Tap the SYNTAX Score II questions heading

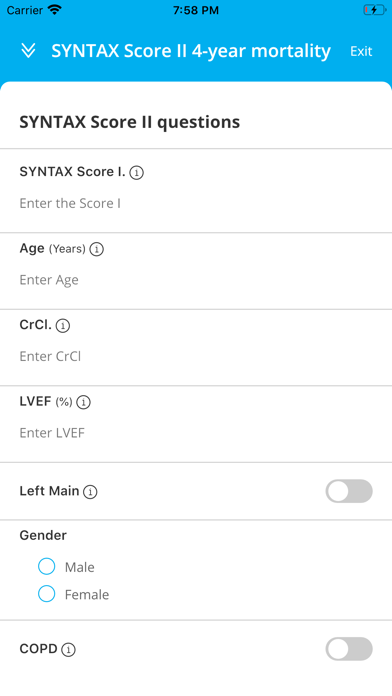pyautogui.click(x=130, y=122)
